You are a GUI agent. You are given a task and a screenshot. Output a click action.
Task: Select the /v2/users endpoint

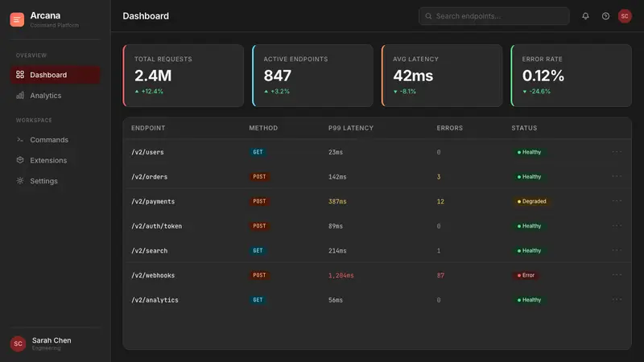pyautogui.click(x=147, y=152)
